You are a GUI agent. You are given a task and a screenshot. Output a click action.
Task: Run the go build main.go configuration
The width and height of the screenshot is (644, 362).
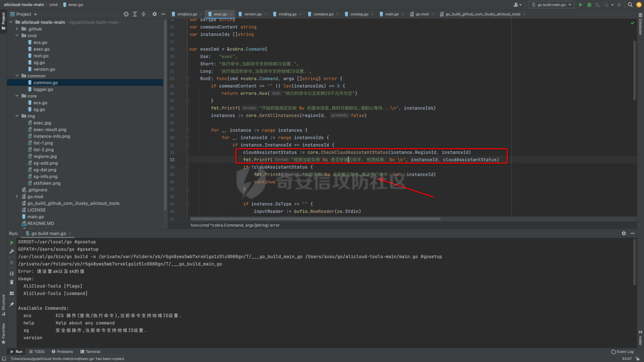(580, 5)
